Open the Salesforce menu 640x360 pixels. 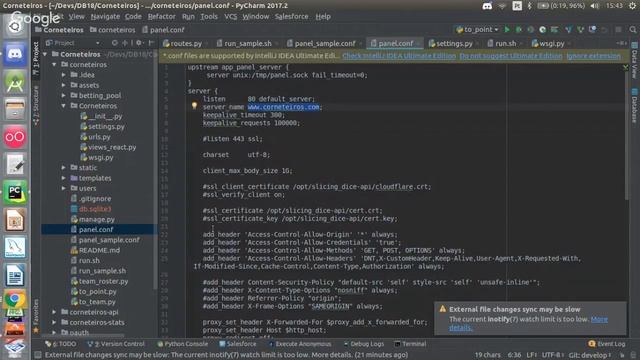point(291,17)
